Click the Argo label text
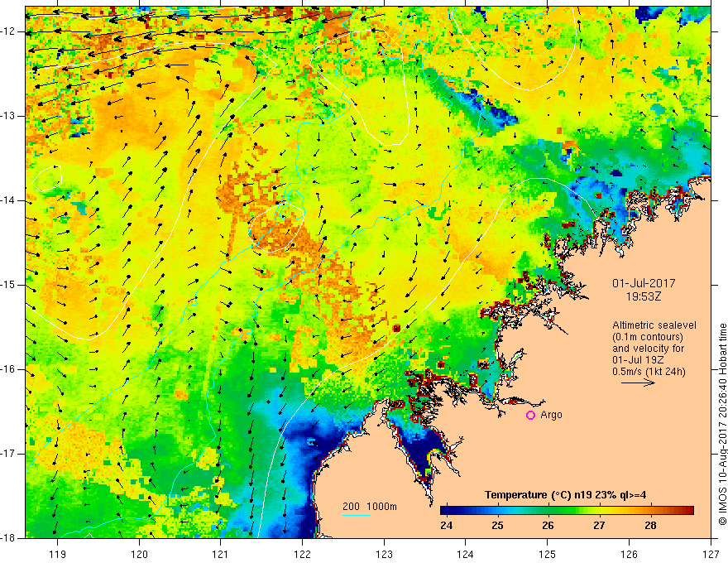This screenshot has height=563, width=728. (551, 415)
